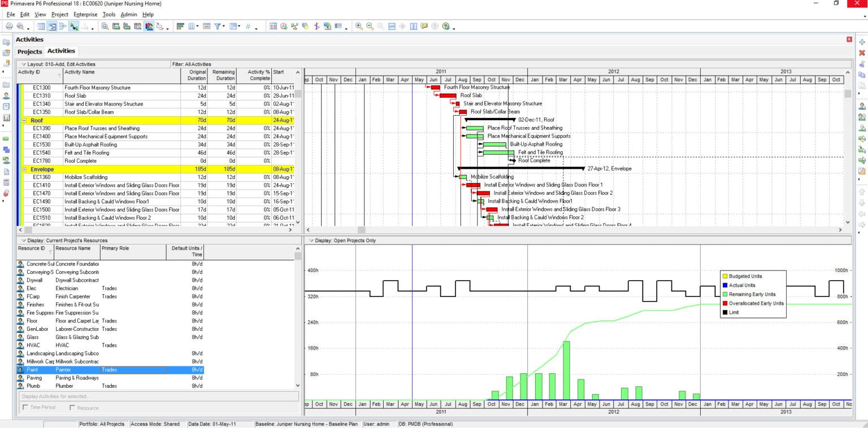Collapse the Roof activity group
Viewport: 868px width, 428px height.
point(24,120)
